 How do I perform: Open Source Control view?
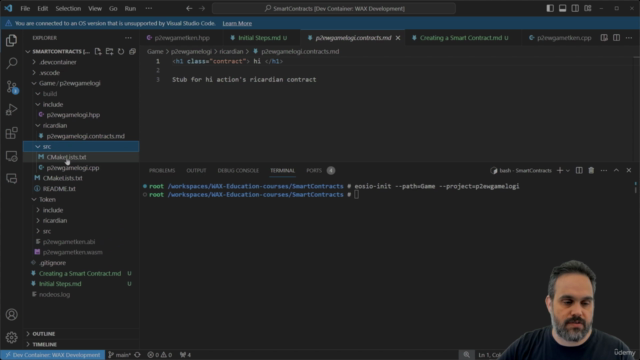(x=11, y=87)
